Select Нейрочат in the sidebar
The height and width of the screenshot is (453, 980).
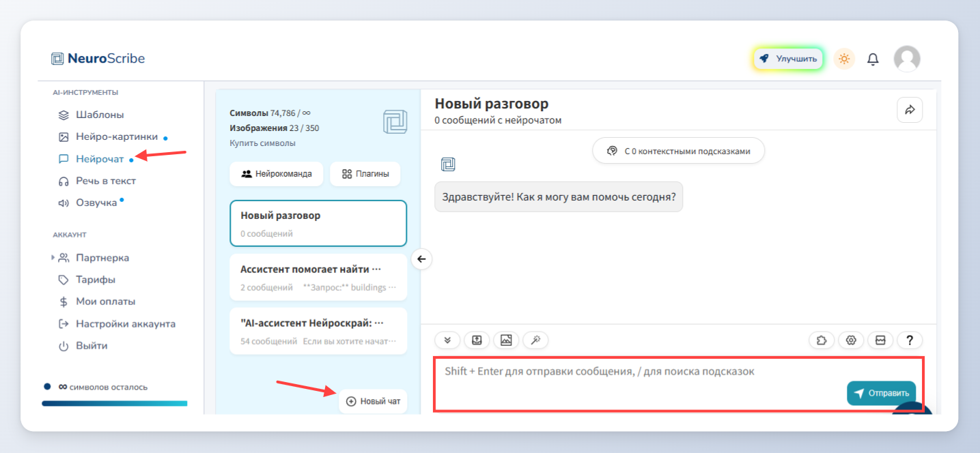coord(100,159)
